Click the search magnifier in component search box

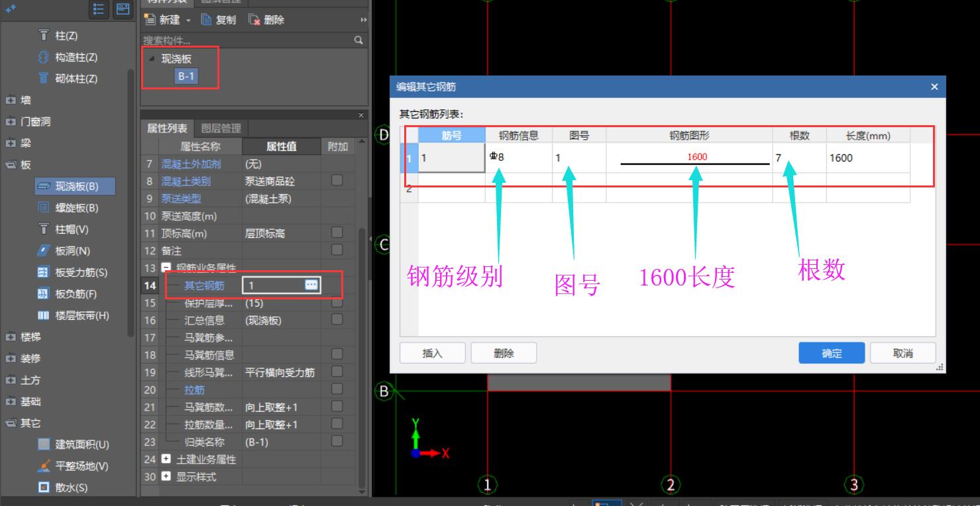(x=358, y=40)
